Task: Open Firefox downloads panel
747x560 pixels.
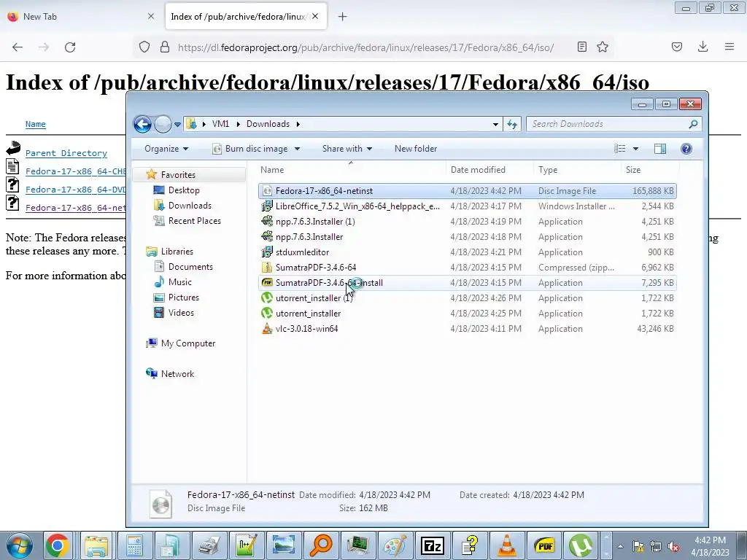Action: point(703,47)
